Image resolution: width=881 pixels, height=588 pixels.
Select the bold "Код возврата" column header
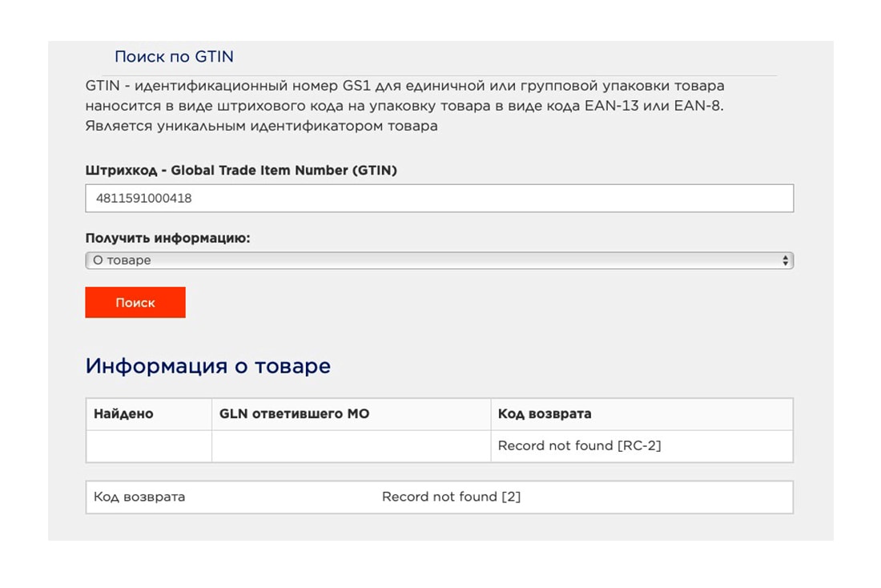(x=545, y=414)
